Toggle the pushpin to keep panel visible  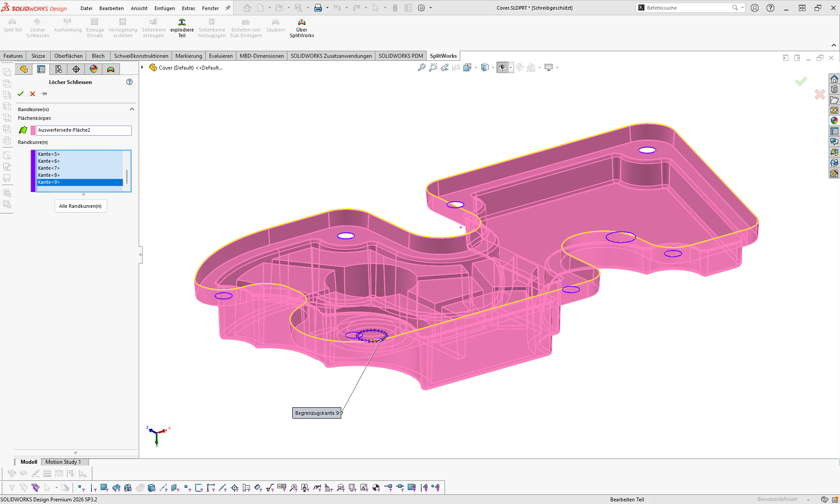pos(44,94)
